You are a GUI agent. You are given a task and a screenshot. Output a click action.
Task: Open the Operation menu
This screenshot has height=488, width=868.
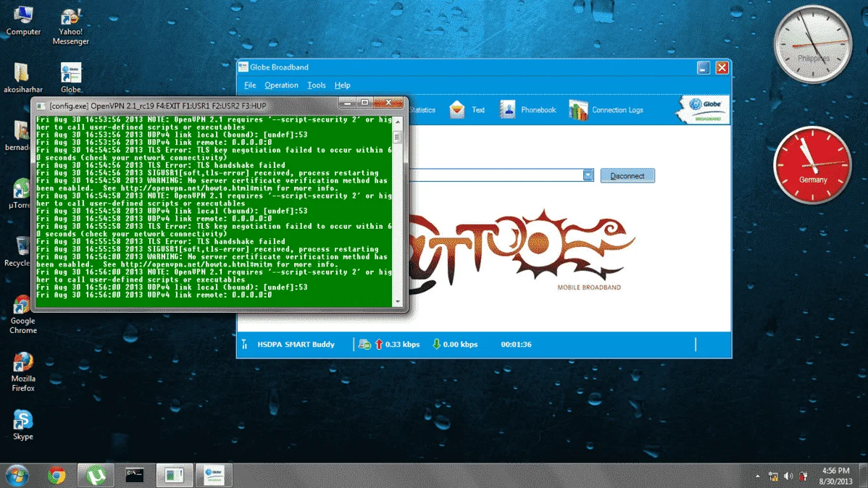281,85
